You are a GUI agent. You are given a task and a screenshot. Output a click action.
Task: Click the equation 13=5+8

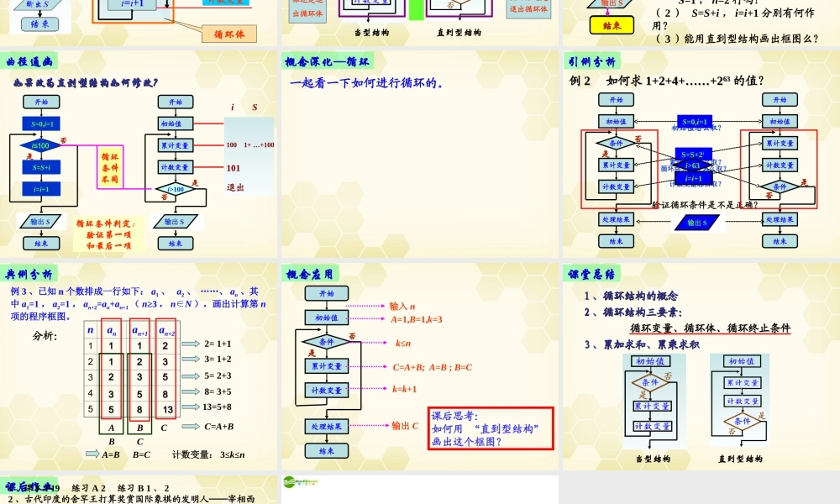(218, 407)
